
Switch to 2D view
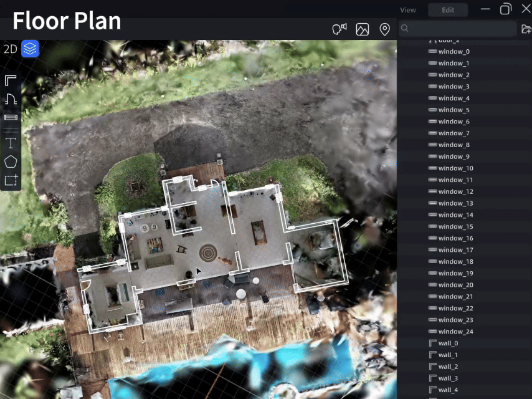(10, 49)
